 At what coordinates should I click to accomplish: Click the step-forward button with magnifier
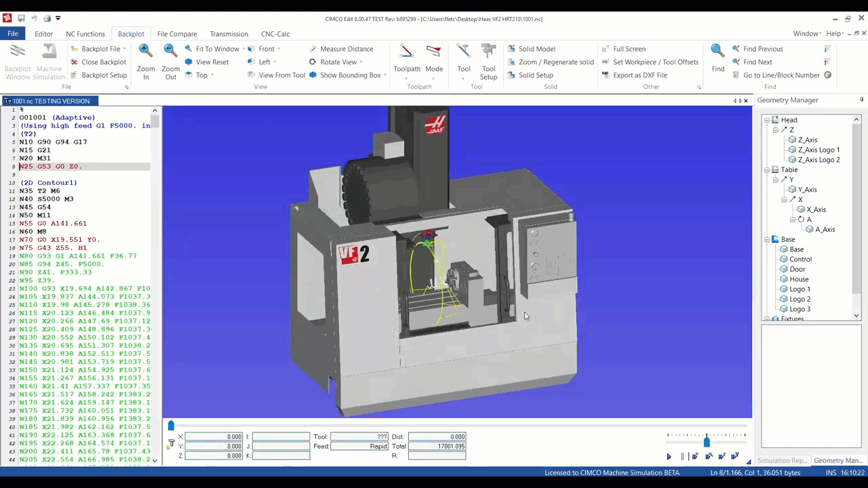(x=709, y=457)
